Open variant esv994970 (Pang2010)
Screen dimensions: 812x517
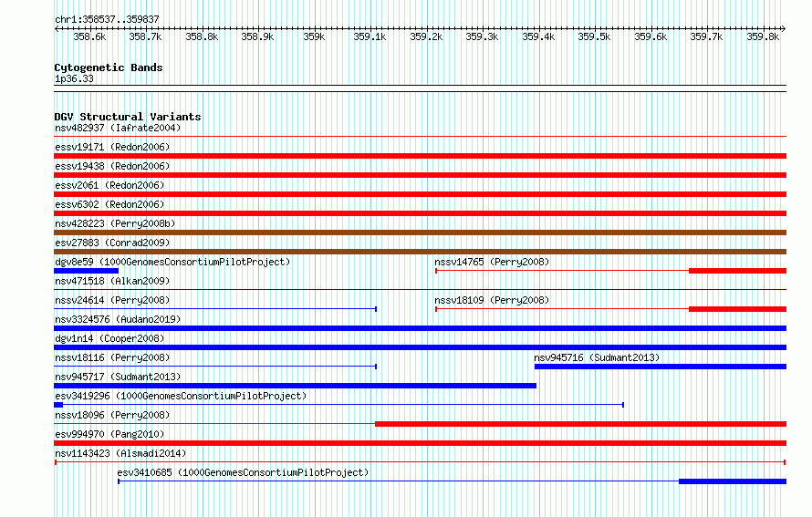tap(109, 434)
